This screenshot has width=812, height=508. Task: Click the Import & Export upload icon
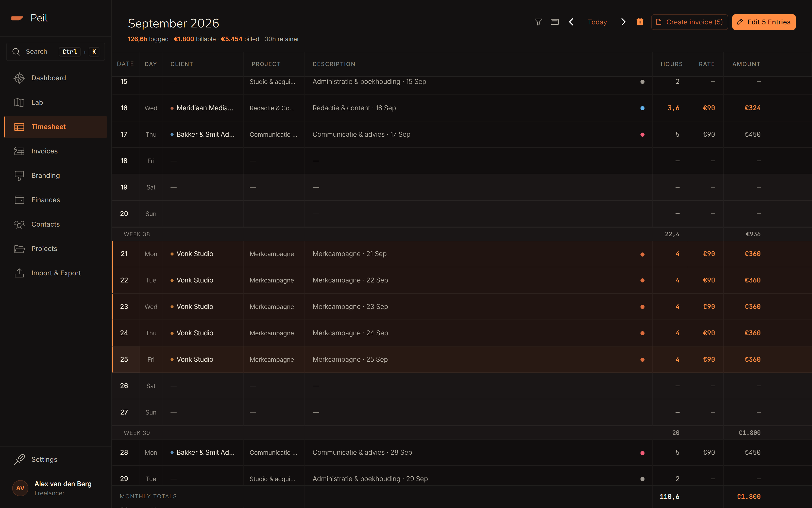19,273
